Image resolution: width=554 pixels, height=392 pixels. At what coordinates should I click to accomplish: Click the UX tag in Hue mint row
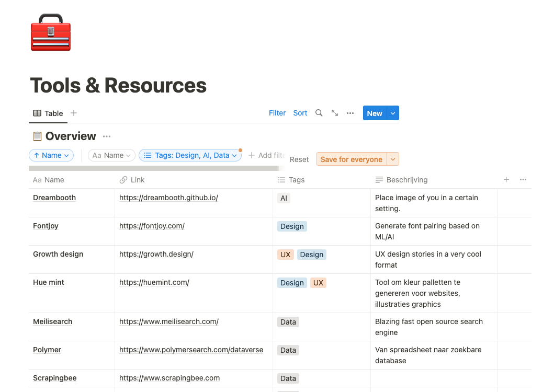point(318,283)
